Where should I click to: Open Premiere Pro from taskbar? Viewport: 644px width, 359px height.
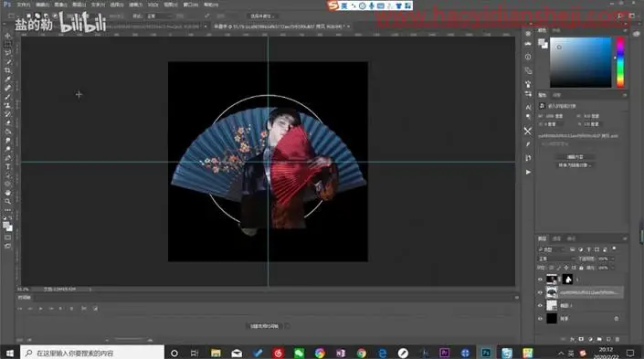[444, 353]
